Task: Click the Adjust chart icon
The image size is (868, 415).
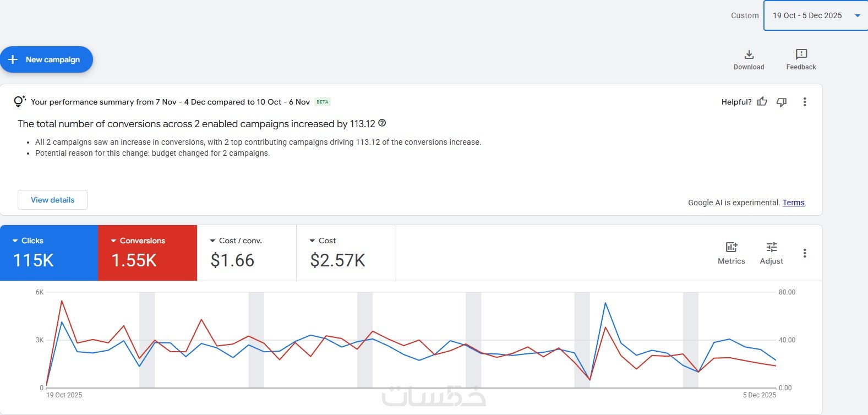Action: pyautogui.click(x=771, y=248)
